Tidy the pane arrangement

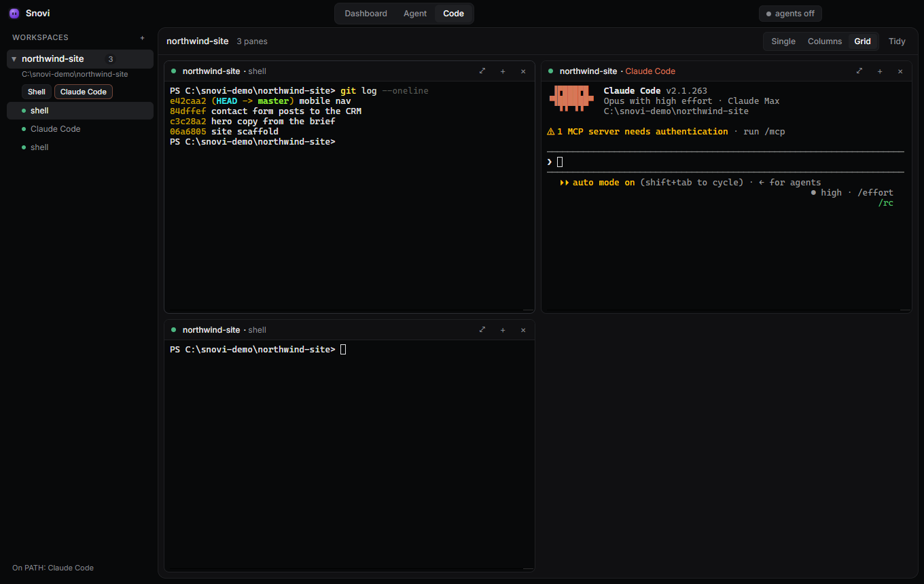[897, 41]
